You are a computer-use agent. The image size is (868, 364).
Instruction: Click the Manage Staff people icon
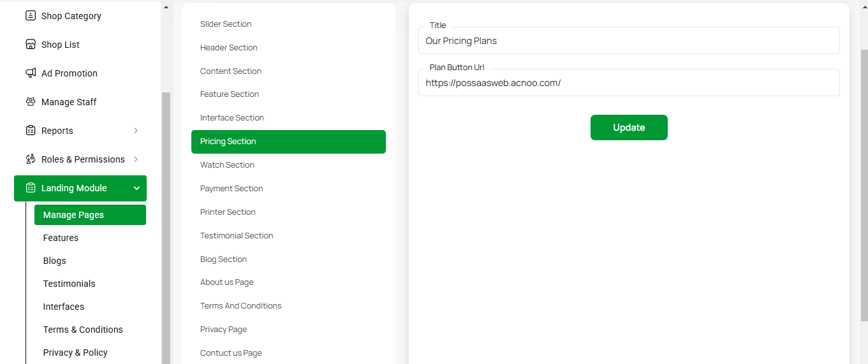point(31,102)
